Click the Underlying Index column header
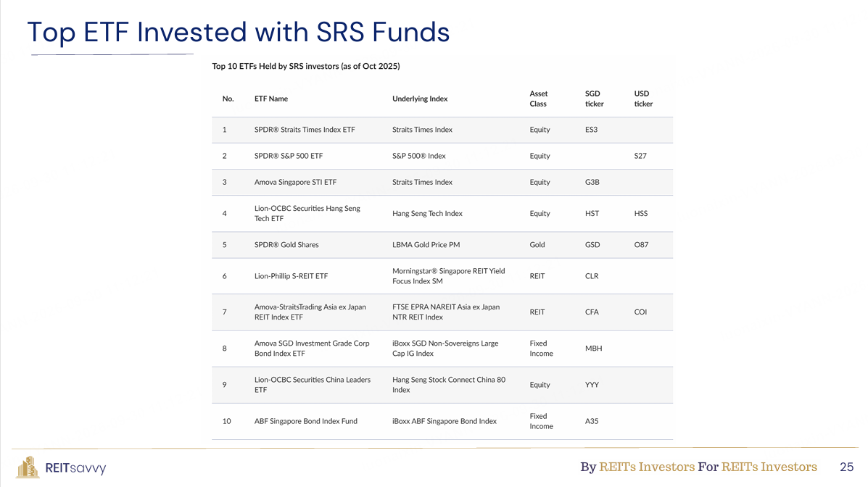The image size is (868, 487). (x=420, y=99)
